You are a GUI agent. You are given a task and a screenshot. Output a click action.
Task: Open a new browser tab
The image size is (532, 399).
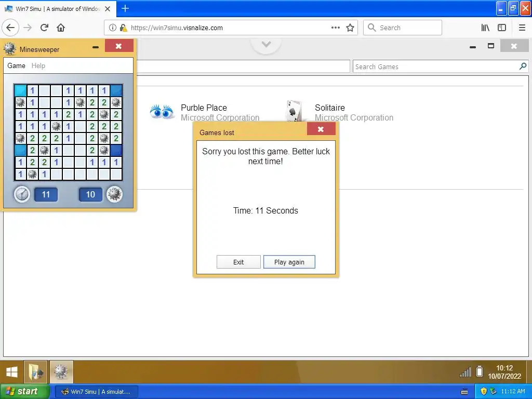[x=125, y=8]
